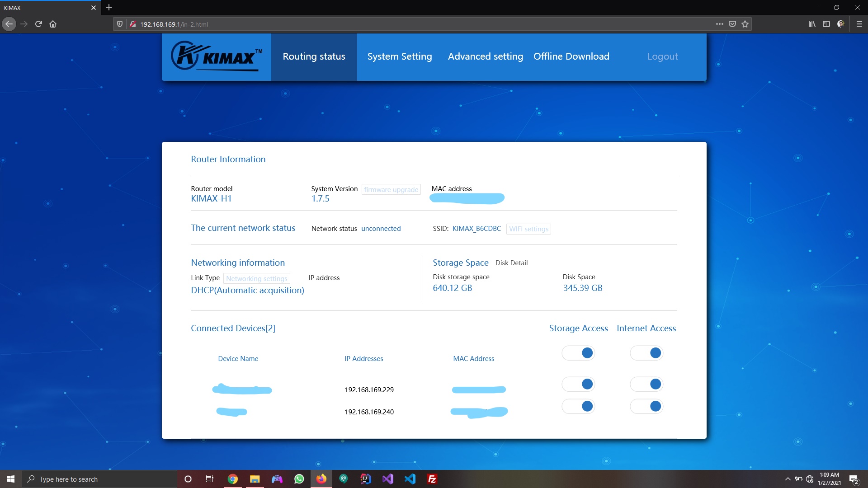Image resolution: width=868 pixels, height=488 pixels.
Task: Open Firefox hamburger menu
Action: [x=859, y=24]
